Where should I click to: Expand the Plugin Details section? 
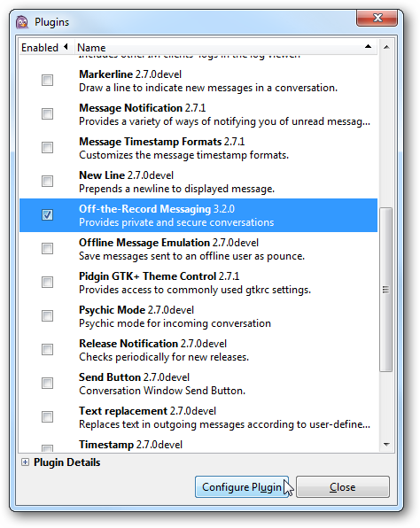point(25,462)
